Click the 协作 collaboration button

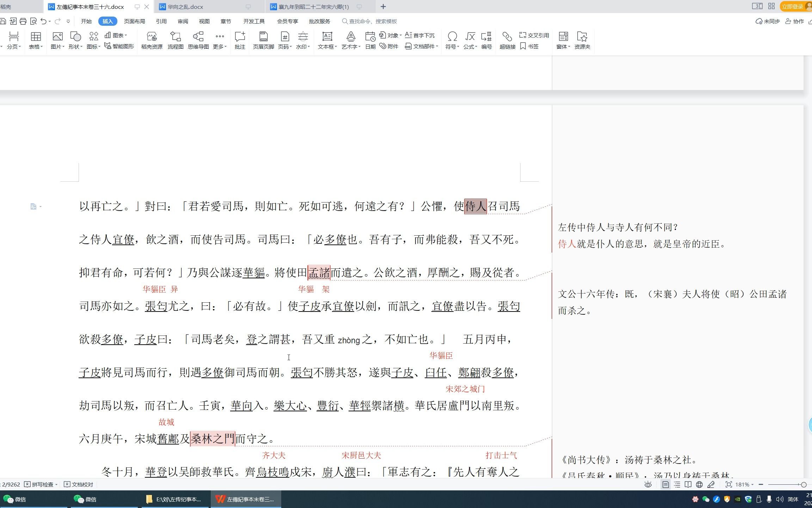coord(795,21)
